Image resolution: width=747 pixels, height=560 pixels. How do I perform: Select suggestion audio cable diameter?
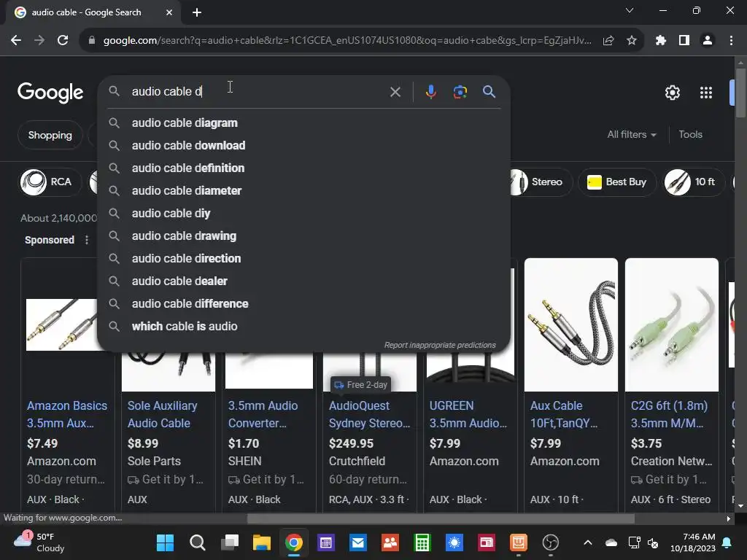coord(303,190)
